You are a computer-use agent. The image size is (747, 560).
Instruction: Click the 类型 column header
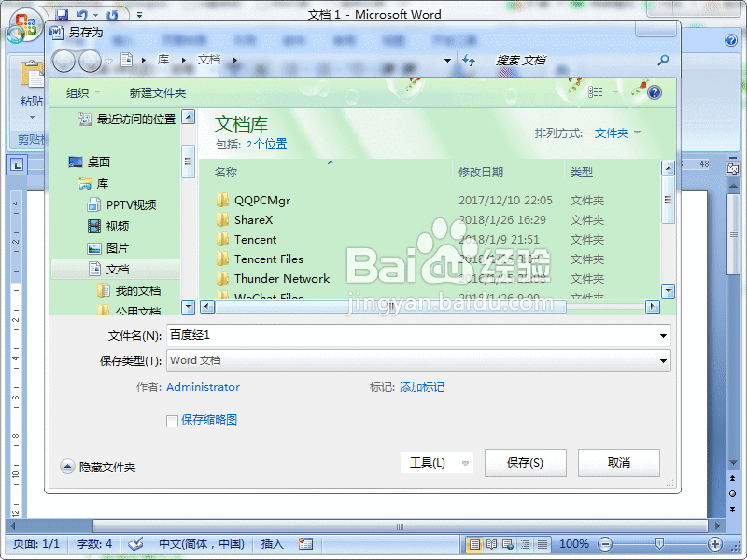(x=581, y=172)
